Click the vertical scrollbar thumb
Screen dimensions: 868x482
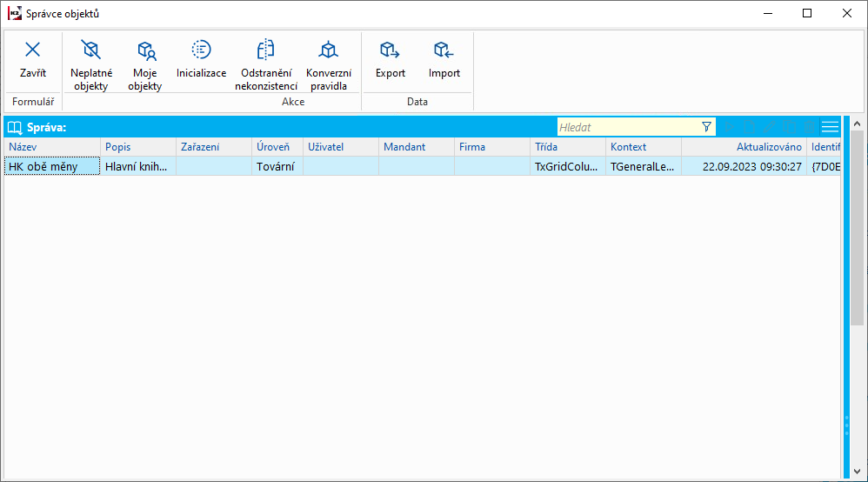point(857,228)
